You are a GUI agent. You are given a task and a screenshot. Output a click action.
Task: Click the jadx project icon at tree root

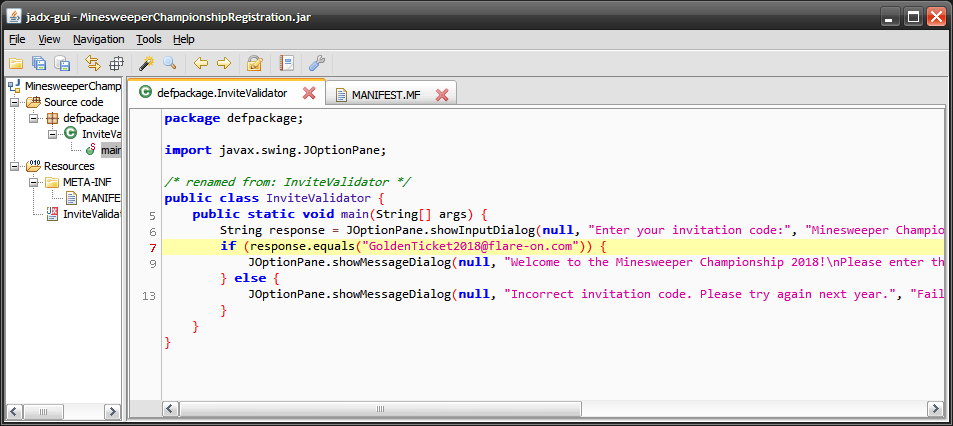coord(14,86)
